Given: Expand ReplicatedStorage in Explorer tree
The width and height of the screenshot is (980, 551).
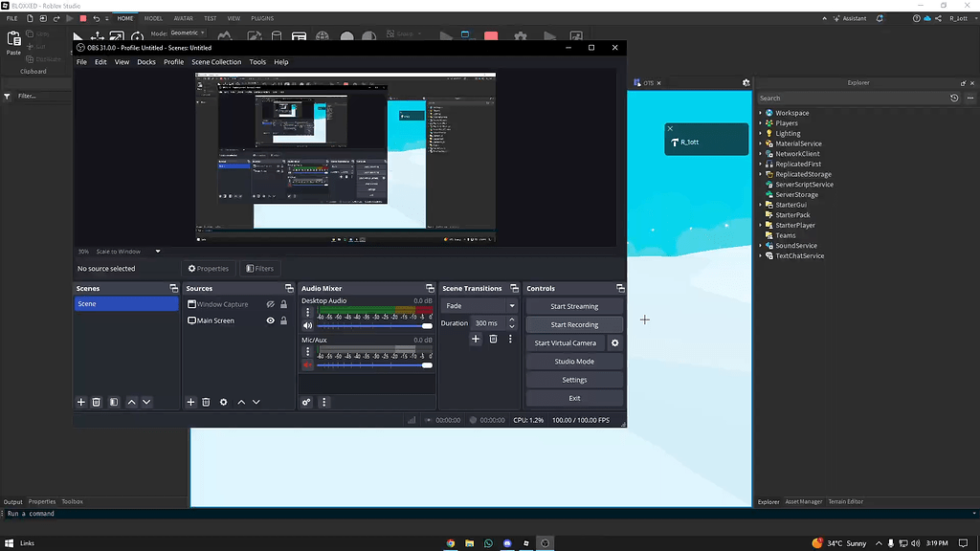Looking at the screenshot, I should pyautogui.click(x=761, y=174).
